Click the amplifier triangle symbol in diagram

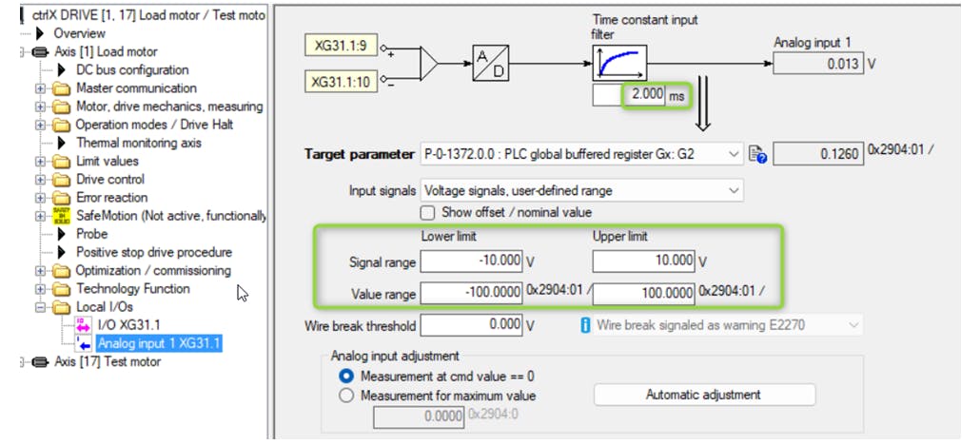pos(429,64)
